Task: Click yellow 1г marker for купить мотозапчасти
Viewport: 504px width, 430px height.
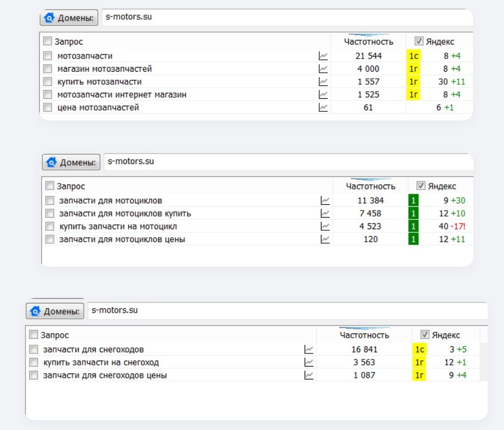Action: pos(413,81)
